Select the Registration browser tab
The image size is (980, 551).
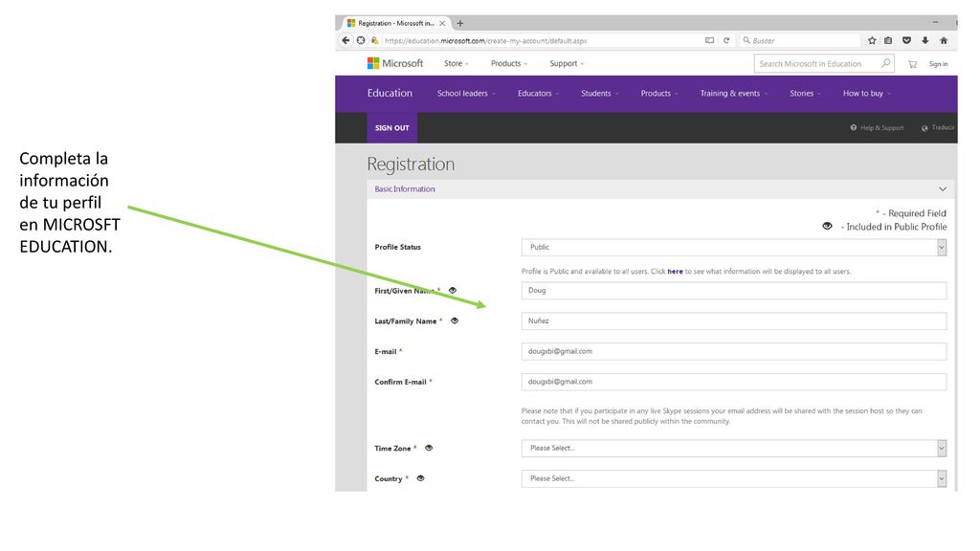(395, 23)
